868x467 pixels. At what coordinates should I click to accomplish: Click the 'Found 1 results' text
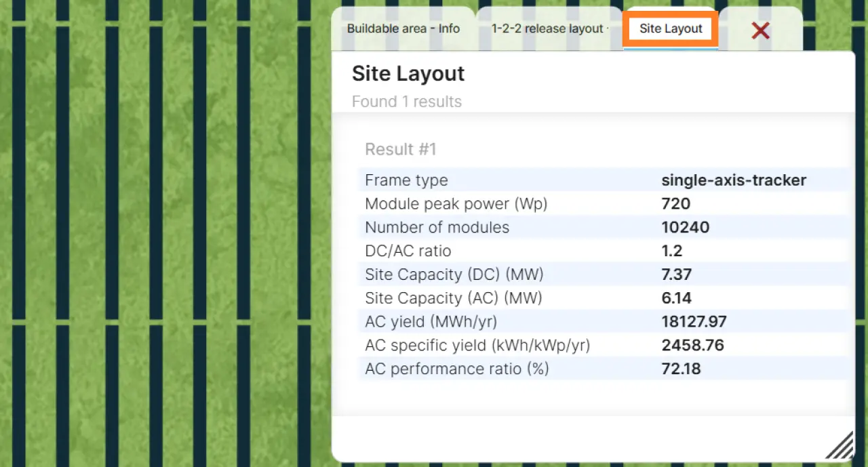(406, 102)
